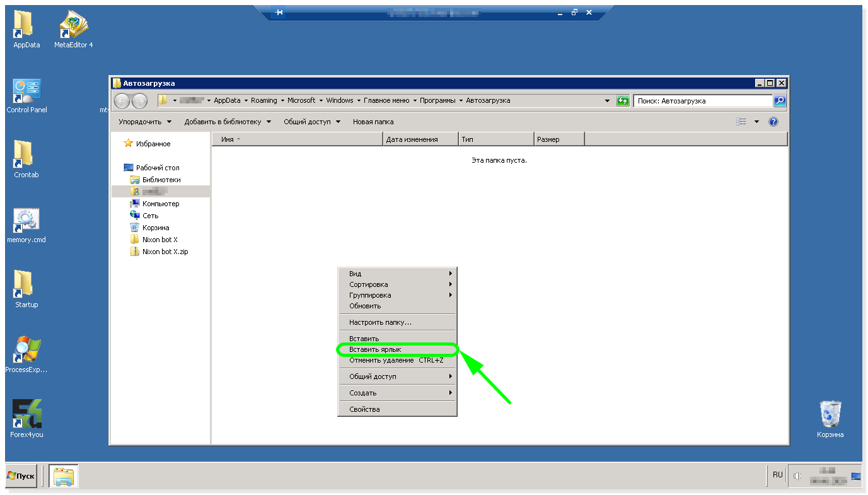
Task: Sort by the Размер column header
Action: [x=560, y=139]
